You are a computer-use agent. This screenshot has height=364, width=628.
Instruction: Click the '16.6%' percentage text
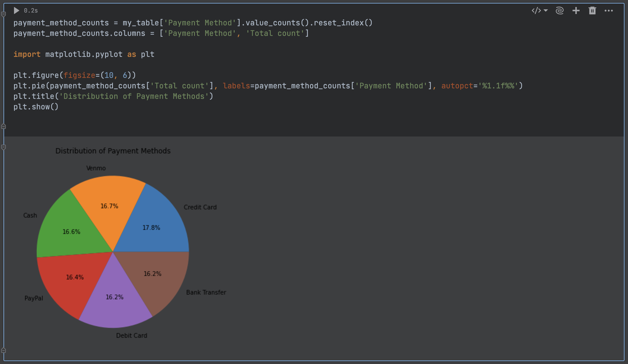pyautogui.click(x=71, y=232)
